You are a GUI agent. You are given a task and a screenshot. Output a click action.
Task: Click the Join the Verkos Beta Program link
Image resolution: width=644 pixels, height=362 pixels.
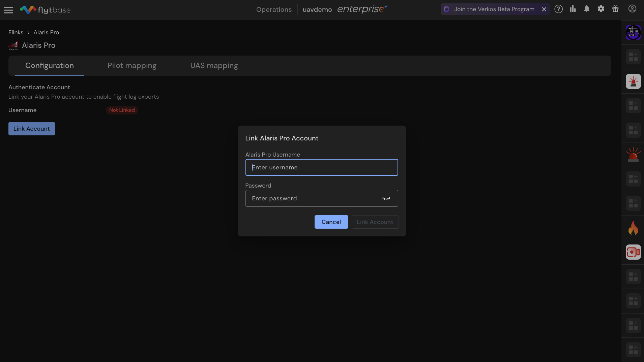(x=494, y=9)
